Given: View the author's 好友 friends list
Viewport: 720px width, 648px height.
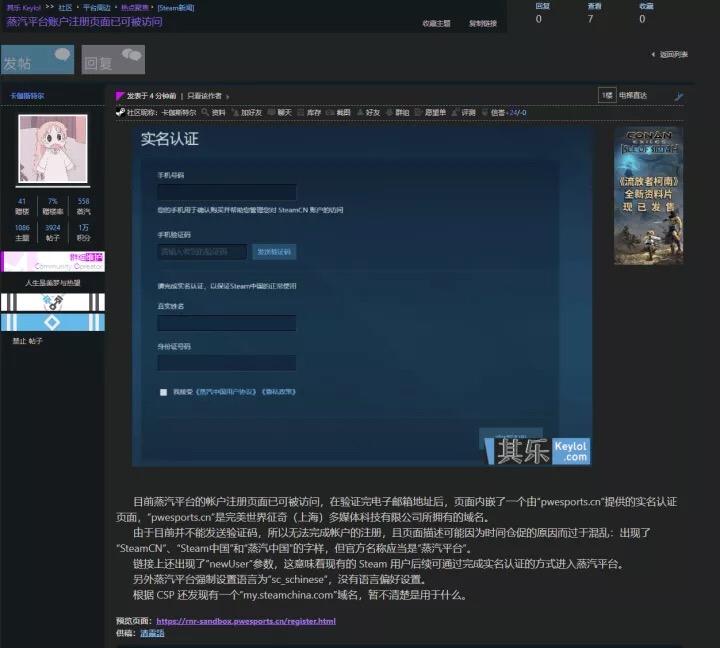Looking at the screenshot, I should coord(368,112).
